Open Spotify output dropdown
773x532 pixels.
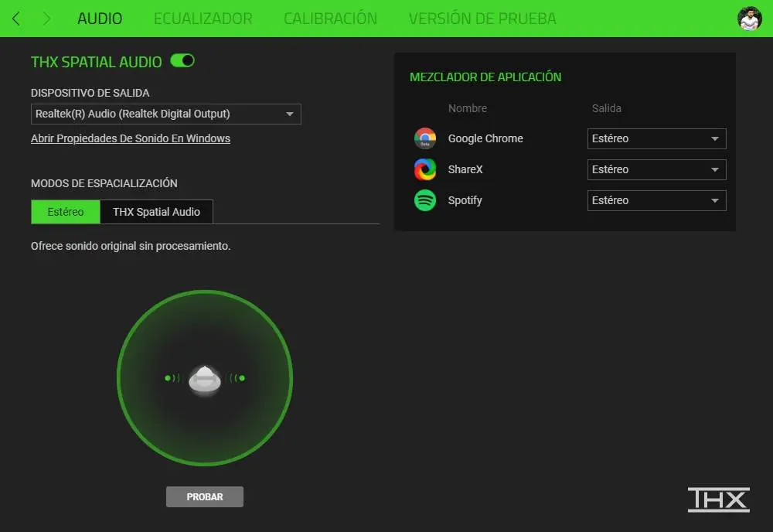click(x=656, y=201)
